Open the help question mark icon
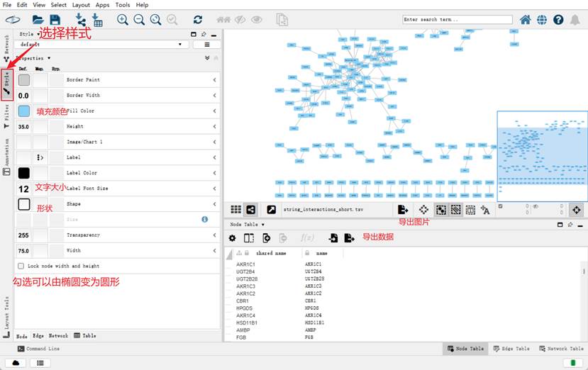 point(558,20)
